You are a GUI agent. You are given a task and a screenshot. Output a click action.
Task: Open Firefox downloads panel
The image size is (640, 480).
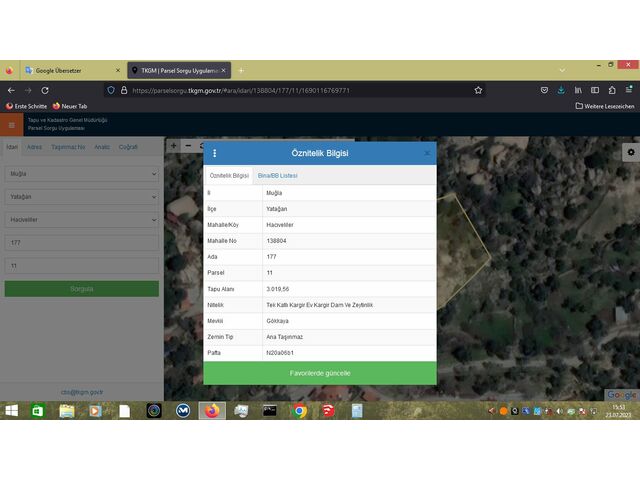pos(561,90)
